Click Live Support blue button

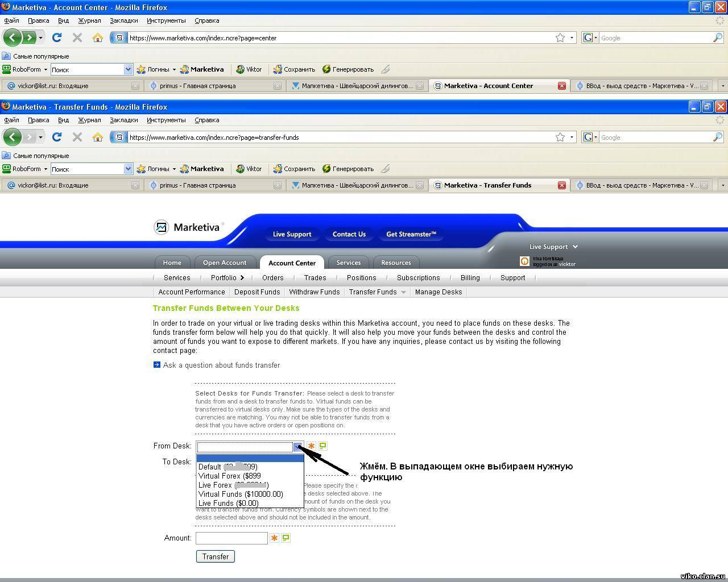coord(292,234)
